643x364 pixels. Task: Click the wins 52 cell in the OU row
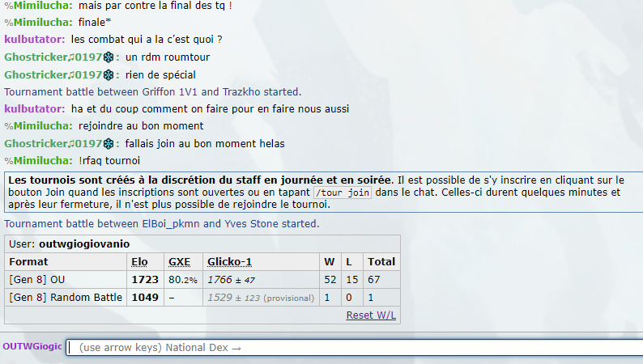tap(330, 280)
